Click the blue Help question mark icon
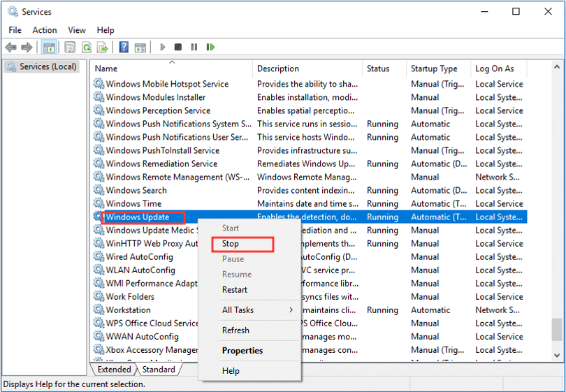The height and width of the screenshot is (392, 566). tap(124, 47)
